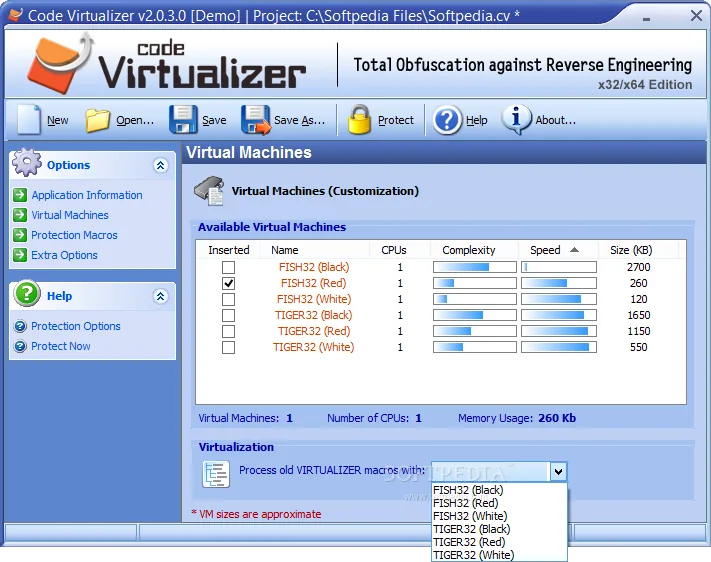Viewport: 711px width, 562px height.
Task: Click the Code Virtualizer title bar icon
Action: (15, 15)
